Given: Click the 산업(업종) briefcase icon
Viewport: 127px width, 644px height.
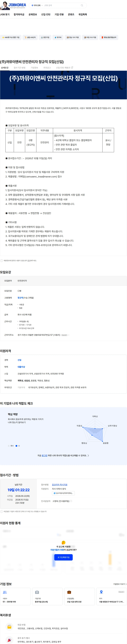Looking at the screenshot, I should 69,592.
